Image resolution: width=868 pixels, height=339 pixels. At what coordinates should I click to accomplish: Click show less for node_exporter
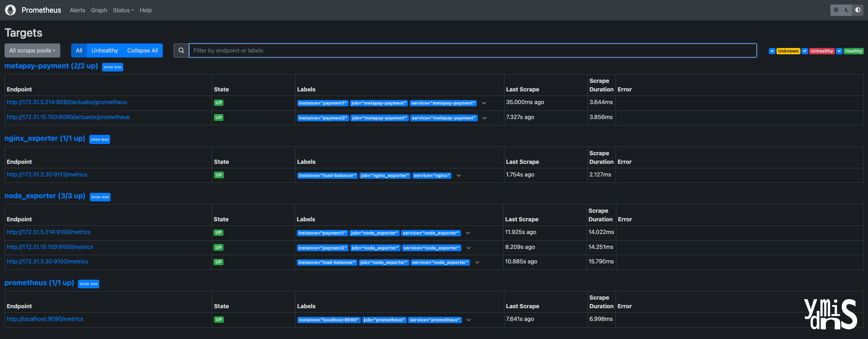click(x=100, y=197)
